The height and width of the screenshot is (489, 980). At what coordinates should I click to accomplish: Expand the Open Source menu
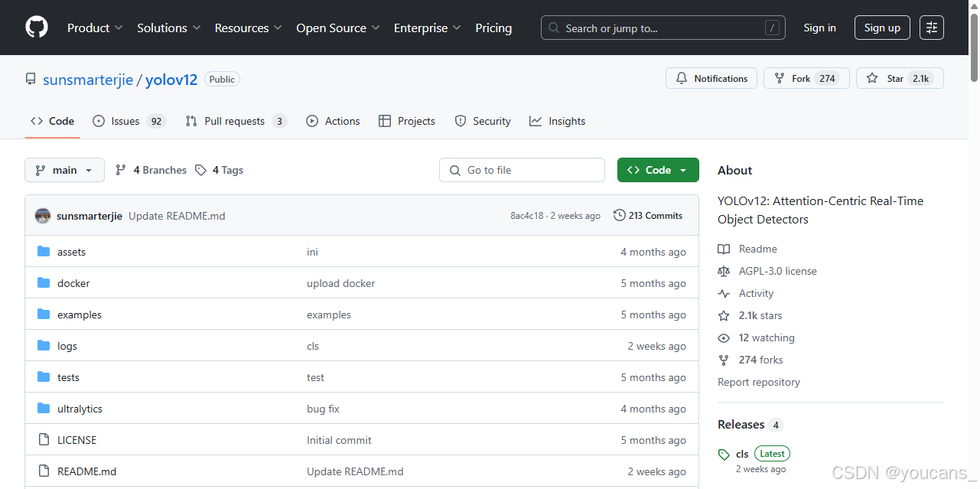pos(338,28)
